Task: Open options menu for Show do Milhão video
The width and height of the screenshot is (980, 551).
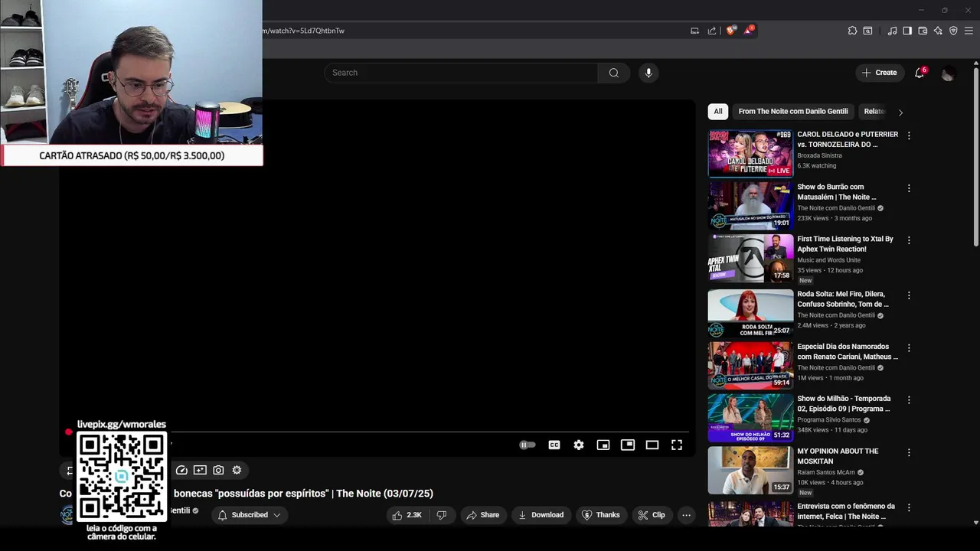Action: pyautogui.click(x=909, y=400)
